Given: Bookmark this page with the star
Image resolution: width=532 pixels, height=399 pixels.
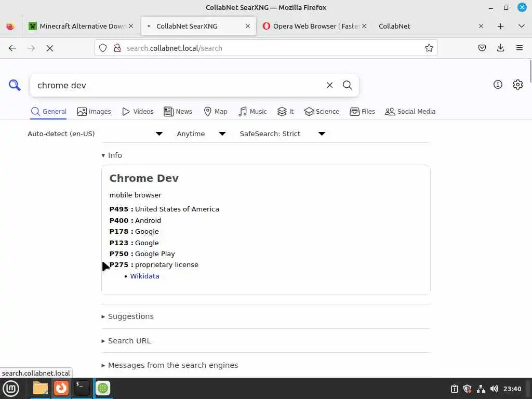Looking at the screenshot, I should click(429, 48).
